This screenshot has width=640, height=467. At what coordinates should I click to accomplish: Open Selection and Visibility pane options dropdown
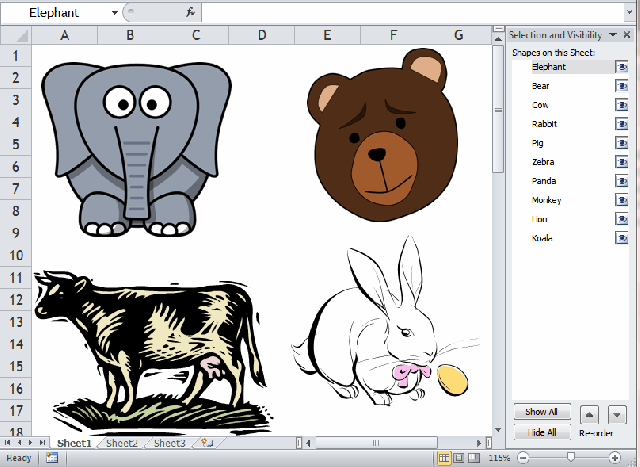[x=612, y=34]
